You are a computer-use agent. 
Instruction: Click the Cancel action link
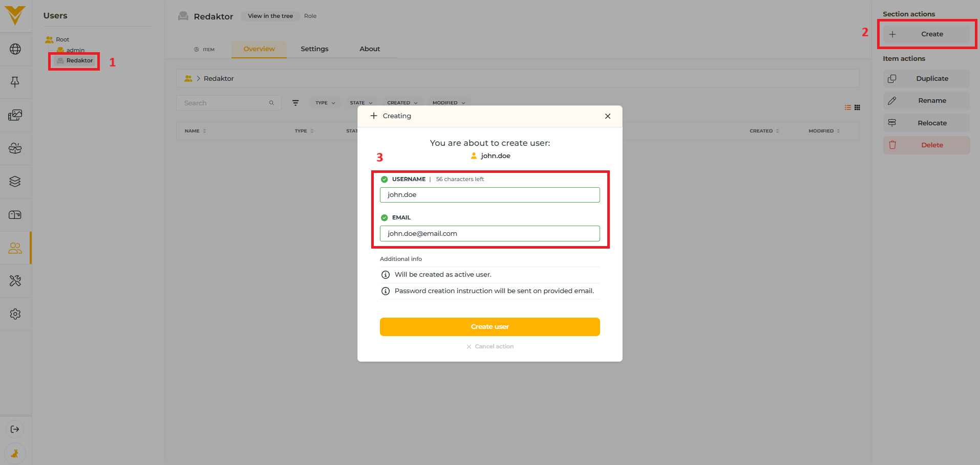490,346
